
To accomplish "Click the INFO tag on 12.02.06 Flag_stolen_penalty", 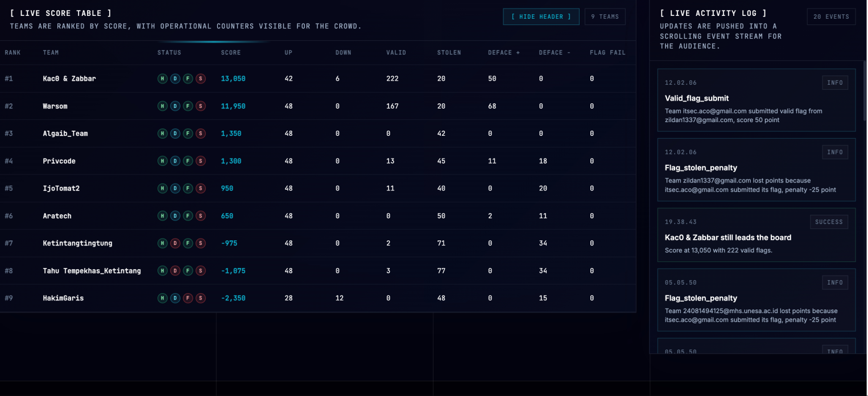I will [x=835, y=152].
